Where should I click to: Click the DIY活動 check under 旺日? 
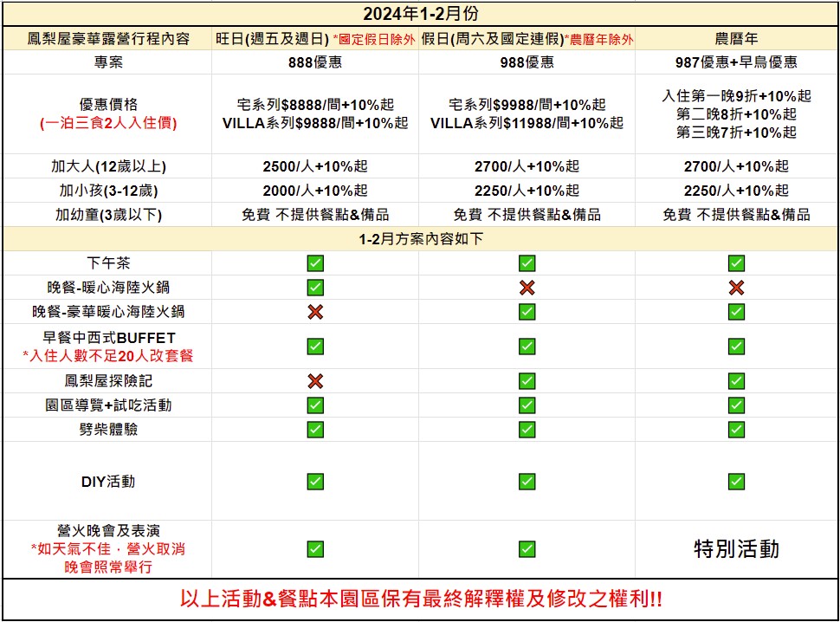pyautogui.click(x=315, y=482)
